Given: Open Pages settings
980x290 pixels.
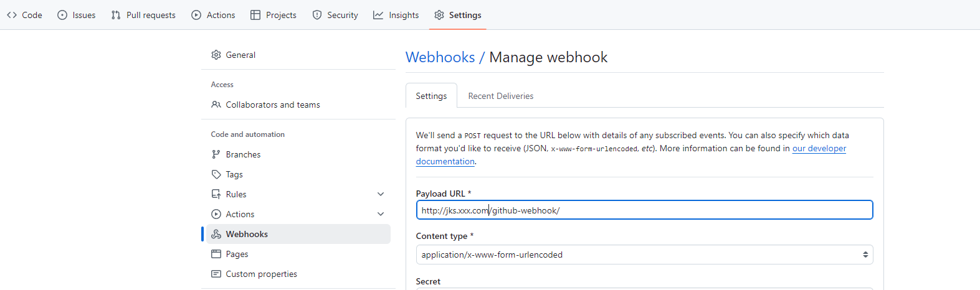Looking at the screenshot, I should click(x=298, y=254).
